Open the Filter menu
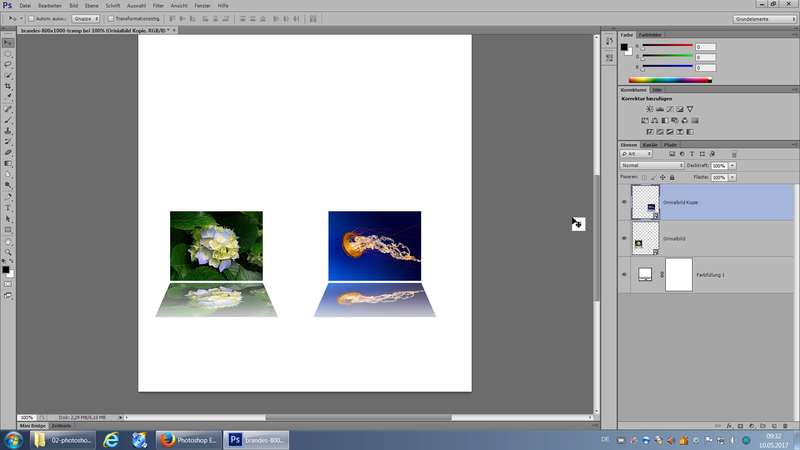 [159, 6]
